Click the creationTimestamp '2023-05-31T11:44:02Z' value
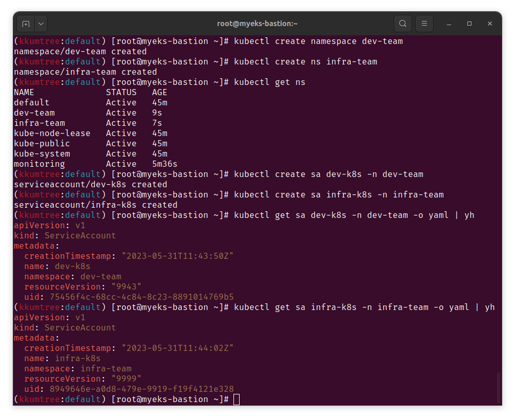 pos(177,348)
